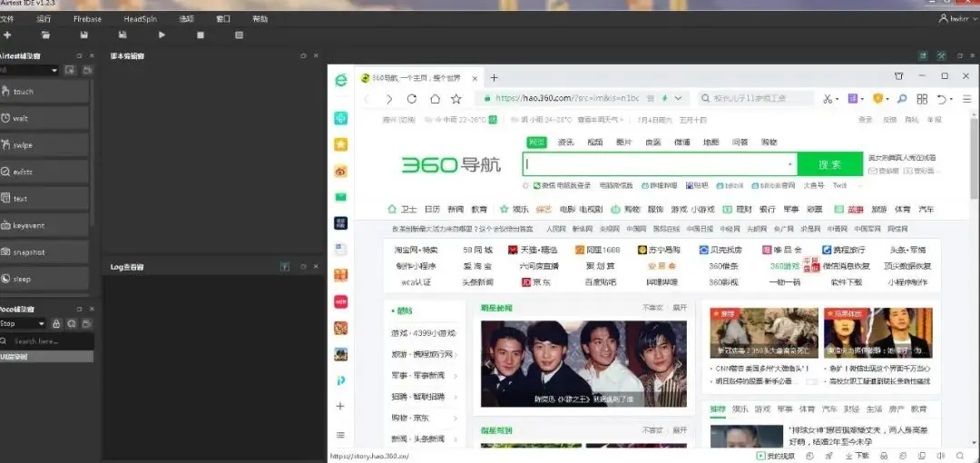The width and height of the screenshot is (980, 463).
Task: Add the snapshot command
Action: [44, 252]
